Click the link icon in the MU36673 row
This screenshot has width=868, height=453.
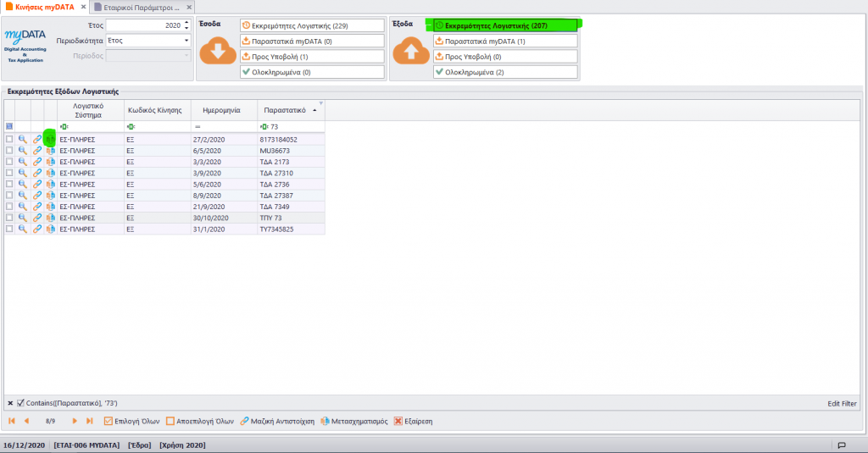pos(37,151)
